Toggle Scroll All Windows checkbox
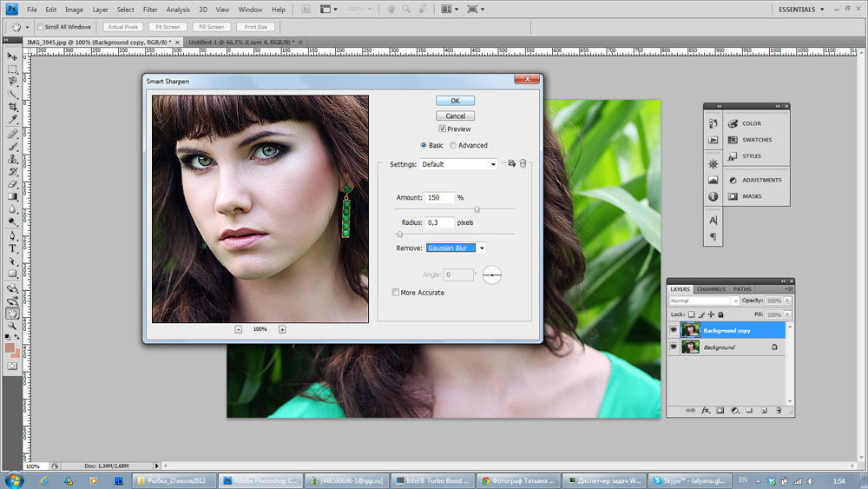Screen dimensions: 868x489 (x=40, y=27)
